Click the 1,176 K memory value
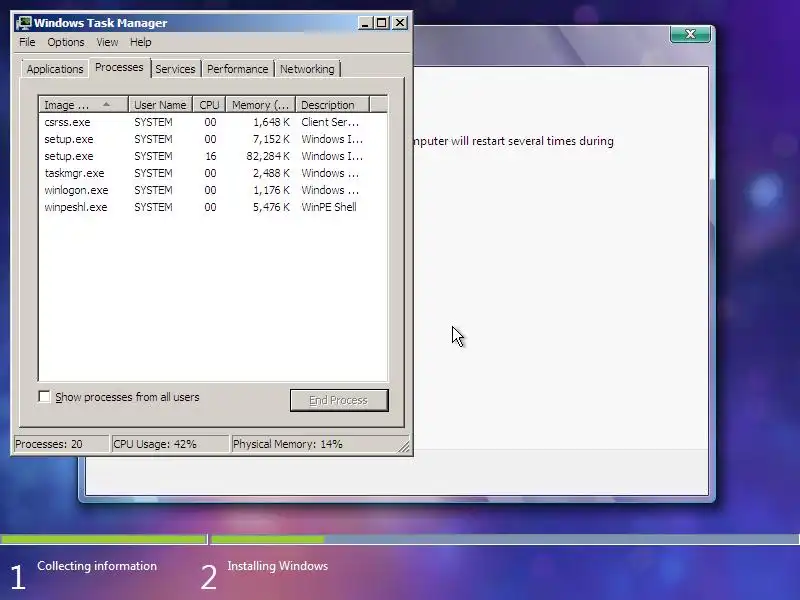This screenshot has height=600, width=800. [x=271, y=190]
